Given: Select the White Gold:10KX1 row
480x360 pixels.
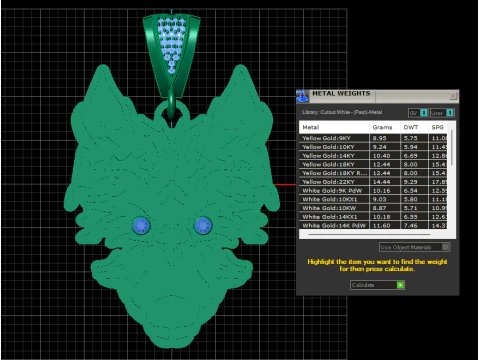Looking at the screenshot, I should click(373, 199).
